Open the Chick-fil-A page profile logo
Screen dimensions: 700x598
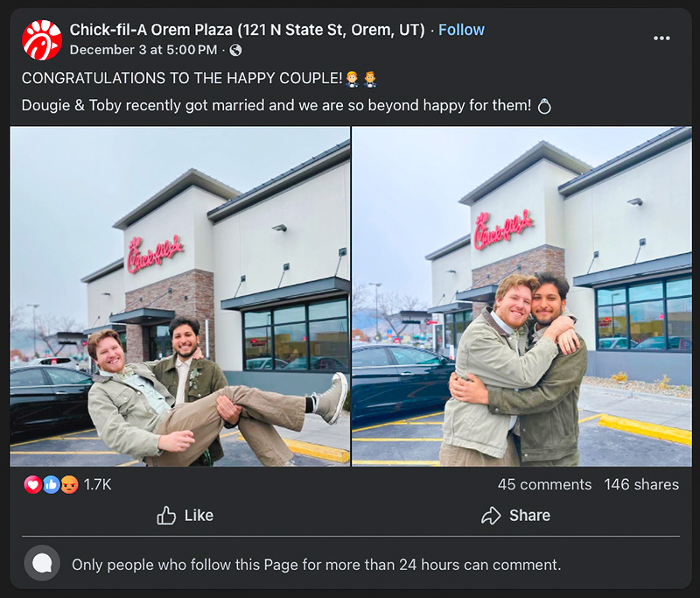point(42,39)
